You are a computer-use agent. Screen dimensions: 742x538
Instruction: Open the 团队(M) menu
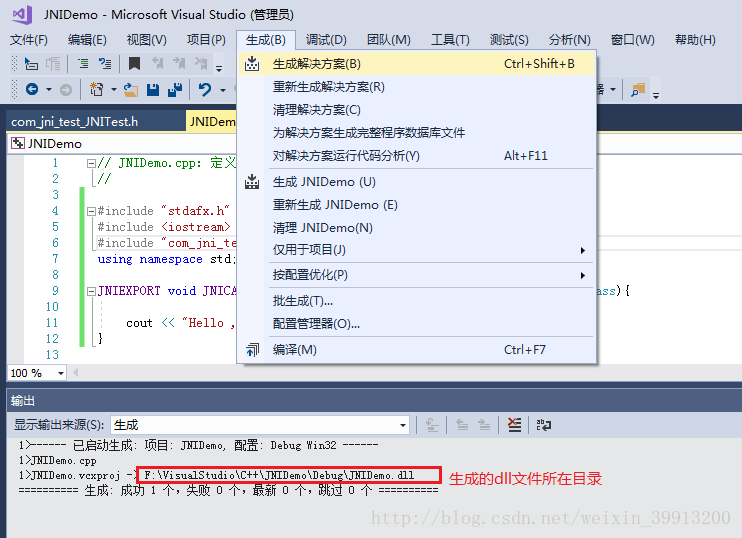point(389,40)
